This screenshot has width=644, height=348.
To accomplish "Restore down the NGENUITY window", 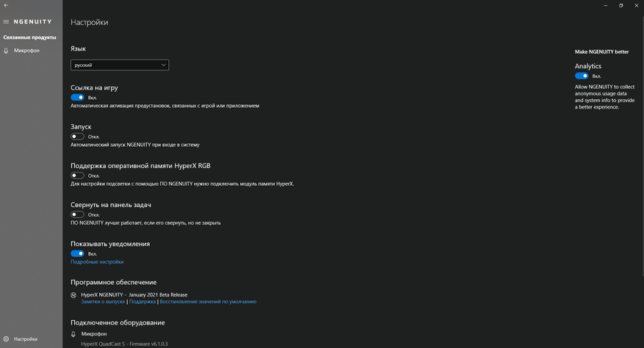I will pos(621,5).
